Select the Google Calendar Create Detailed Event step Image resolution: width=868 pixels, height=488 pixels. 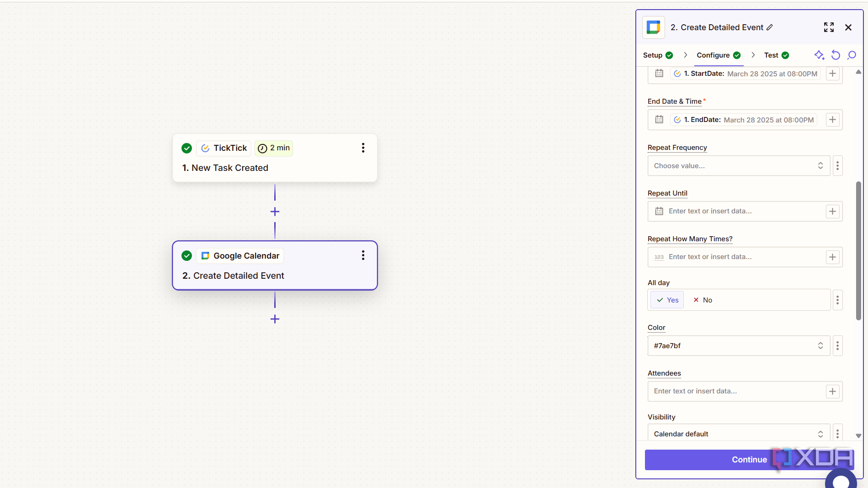point(275,265)
